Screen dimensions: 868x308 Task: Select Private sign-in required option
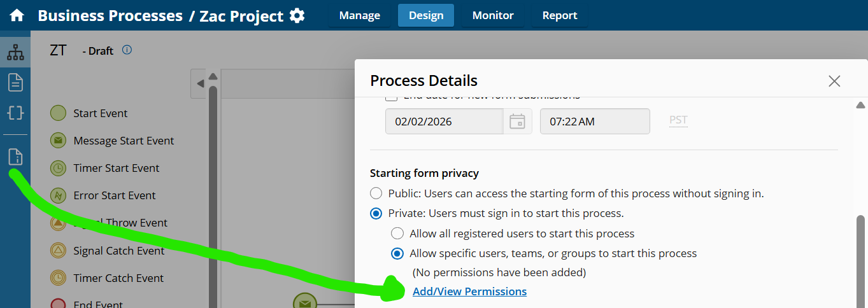click(x=376, y=213)
